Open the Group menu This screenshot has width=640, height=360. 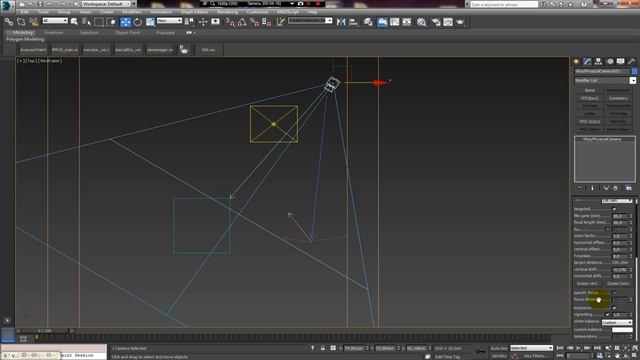[64, 12]
